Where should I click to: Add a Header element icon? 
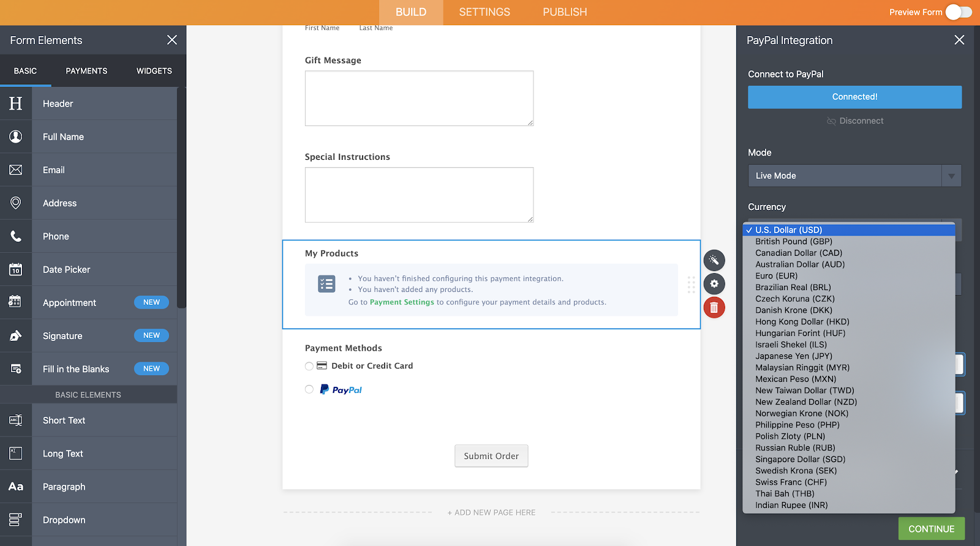coord(16,103)
